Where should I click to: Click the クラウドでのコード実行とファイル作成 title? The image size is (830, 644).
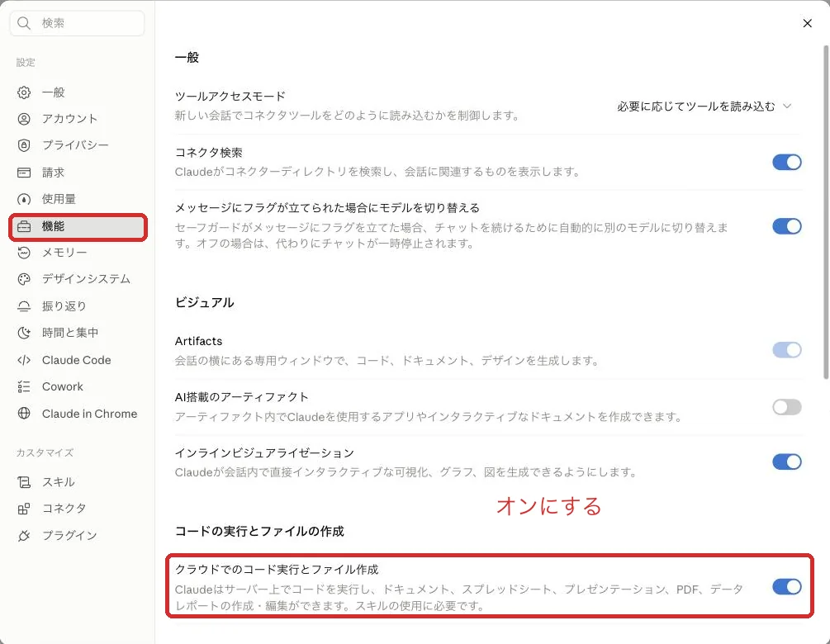(277, 570)
